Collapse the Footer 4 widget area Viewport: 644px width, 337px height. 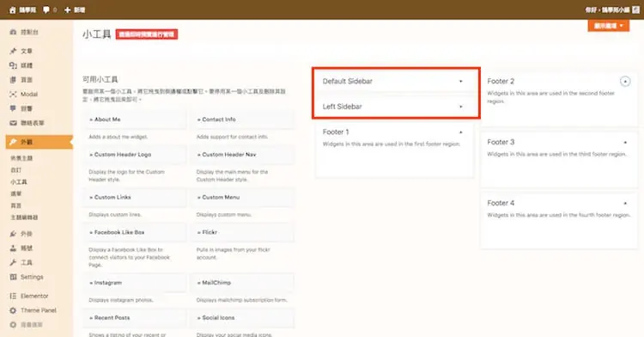point(625,203)
